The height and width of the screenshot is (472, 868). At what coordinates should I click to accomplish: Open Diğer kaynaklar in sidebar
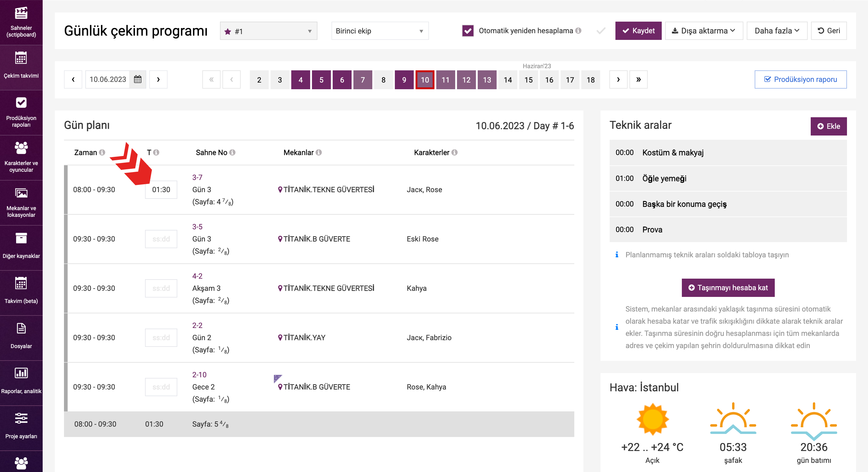click(x=21, y=248)
